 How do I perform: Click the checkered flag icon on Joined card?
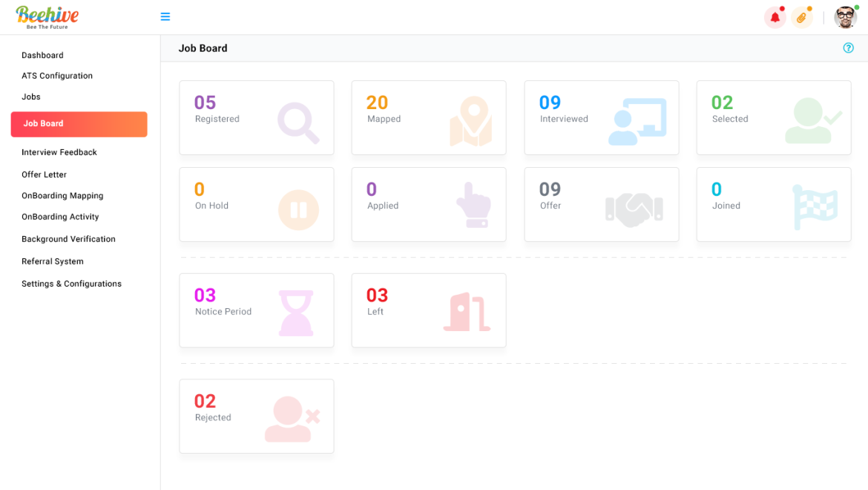(815, 207)
